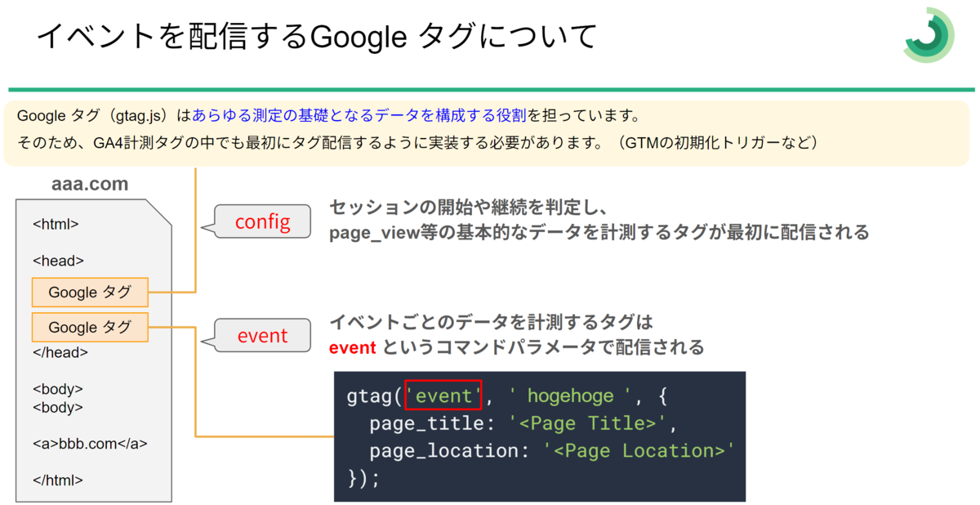Viewport: 980px width, 505px height.
Task: Click the red 'event' word in description
Action: [352, 347]
